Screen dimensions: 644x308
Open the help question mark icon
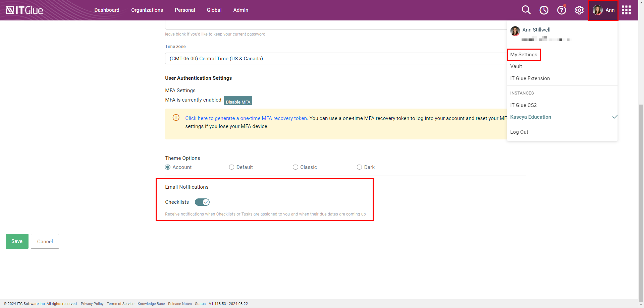(561, 10)
